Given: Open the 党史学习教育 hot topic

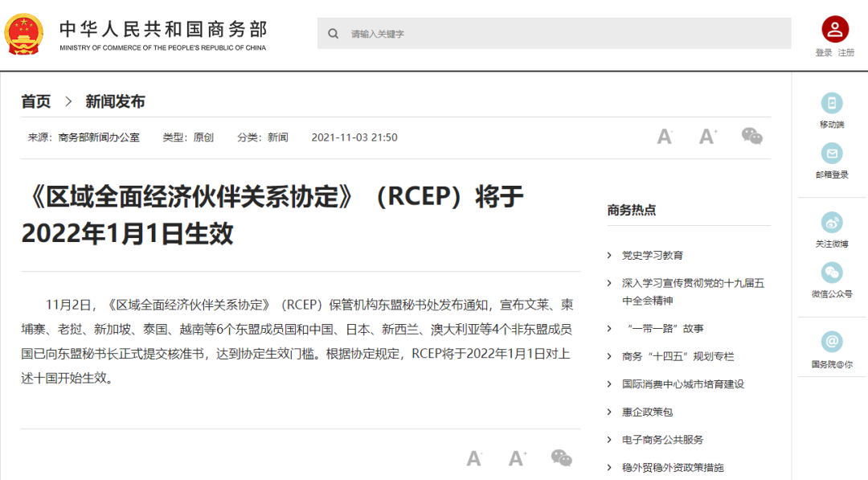Looking at the screenshot, I should [x=652, y=255].
